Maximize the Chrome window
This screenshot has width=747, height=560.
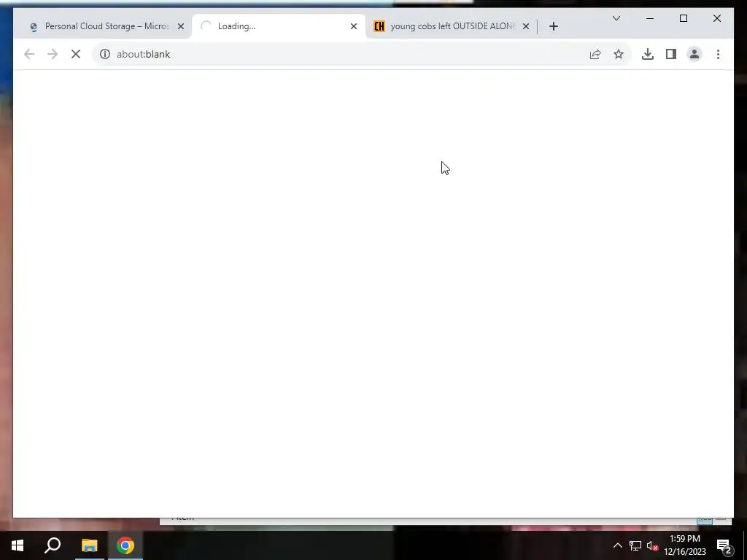[x=683, y=18]
